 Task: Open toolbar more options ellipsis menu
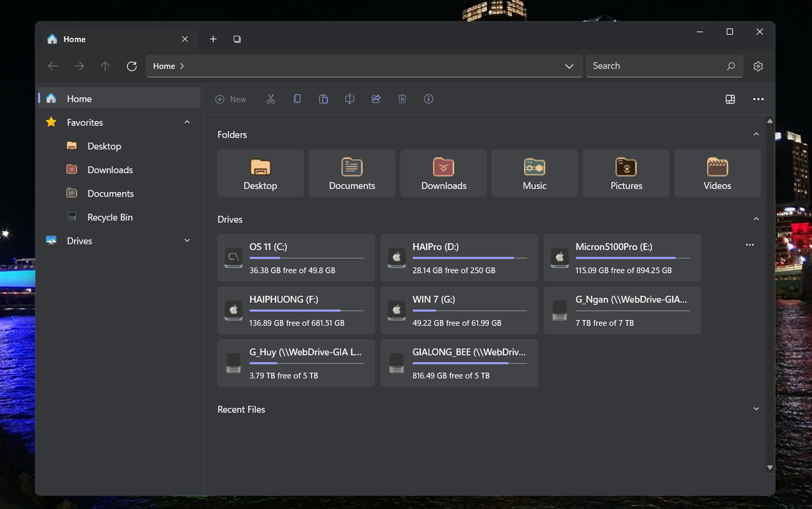click(758, 99)
